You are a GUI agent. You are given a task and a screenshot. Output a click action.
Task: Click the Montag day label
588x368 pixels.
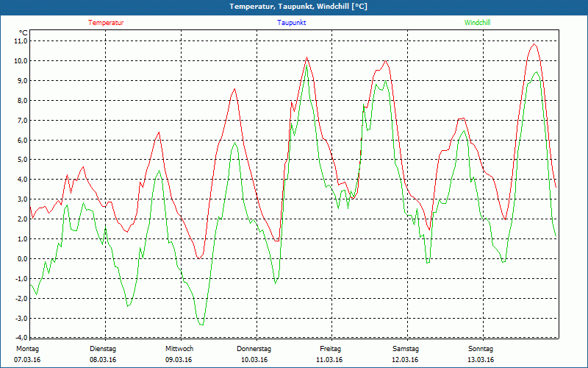pyautogui.click(x=27, y=349)
